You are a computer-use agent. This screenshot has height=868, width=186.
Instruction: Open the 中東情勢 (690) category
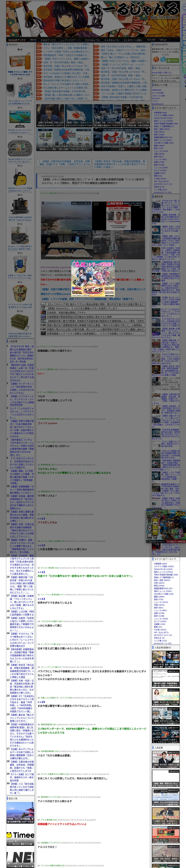pos(160,113)
